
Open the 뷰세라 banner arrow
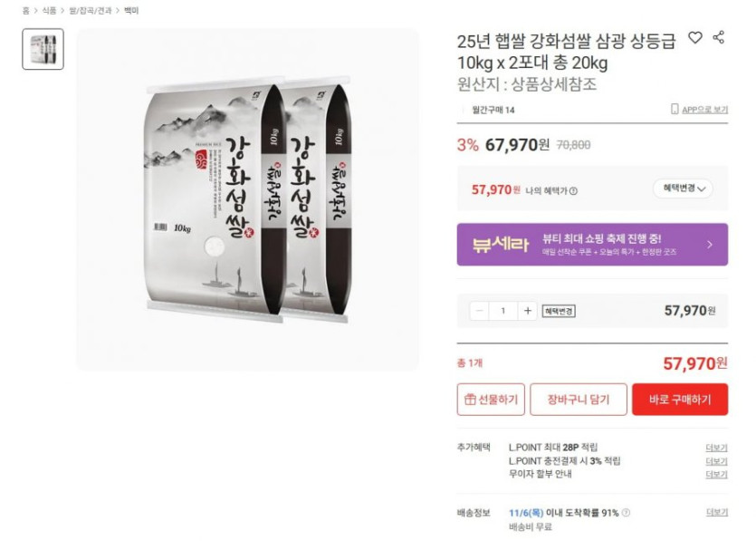(710, 245)
